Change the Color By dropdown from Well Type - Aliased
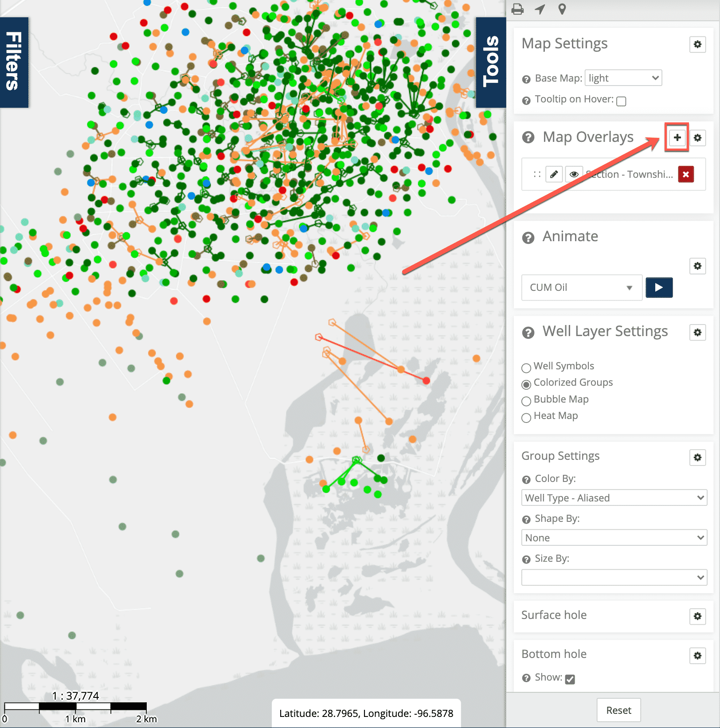 pos(614,497)
